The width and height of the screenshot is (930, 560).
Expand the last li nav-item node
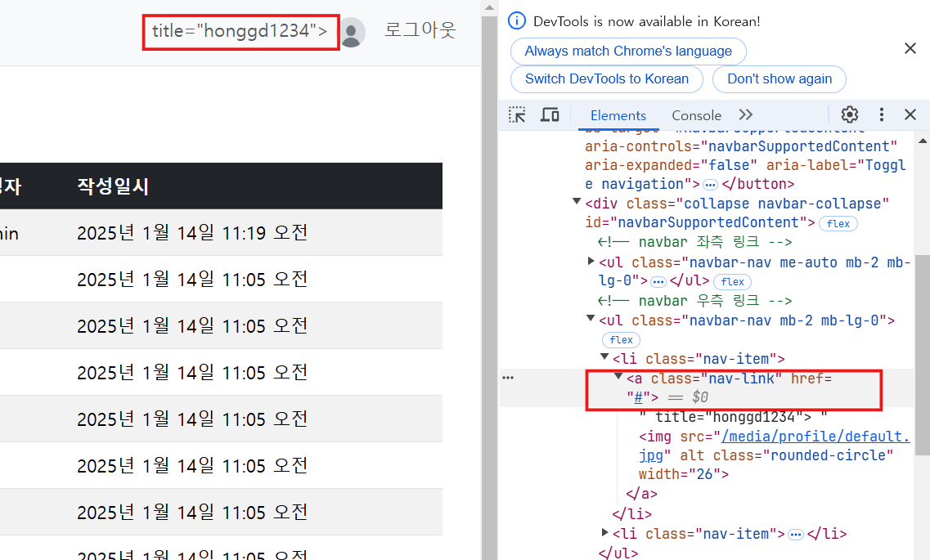(x=604, y=532)
